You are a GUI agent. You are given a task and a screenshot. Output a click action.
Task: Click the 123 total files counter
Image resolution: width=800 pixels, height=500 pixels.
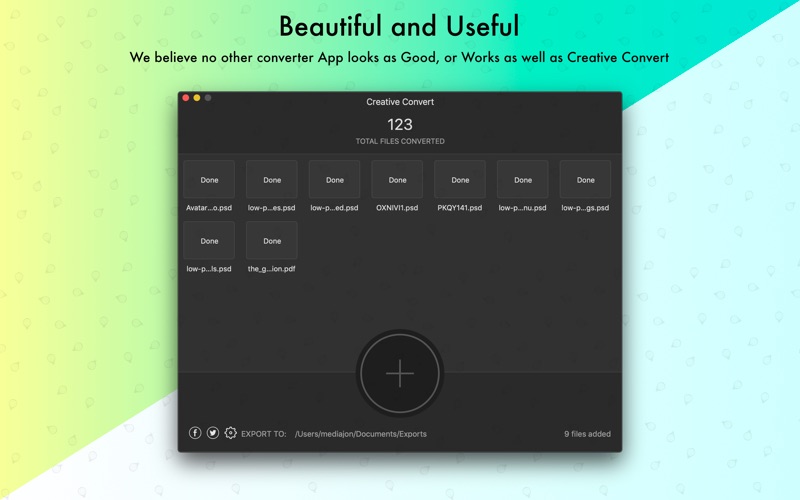click(x=399, y=124)
